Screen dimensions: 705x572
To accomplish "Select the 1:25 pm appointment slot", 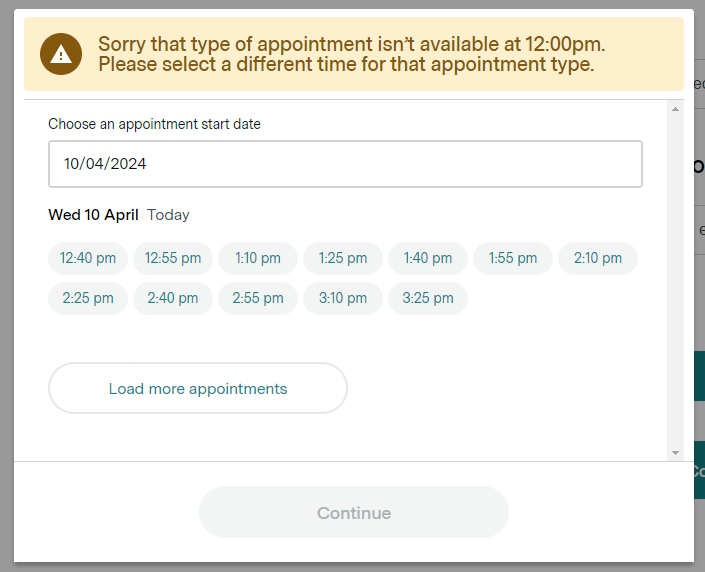I will click(343, 258).
